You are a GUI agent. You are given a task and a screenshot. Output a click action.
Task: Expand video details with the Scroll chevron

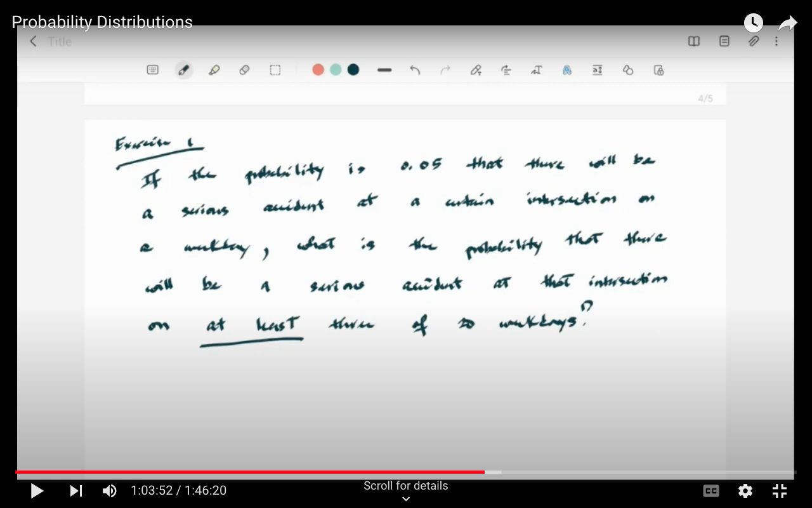[x=405, y=498]
